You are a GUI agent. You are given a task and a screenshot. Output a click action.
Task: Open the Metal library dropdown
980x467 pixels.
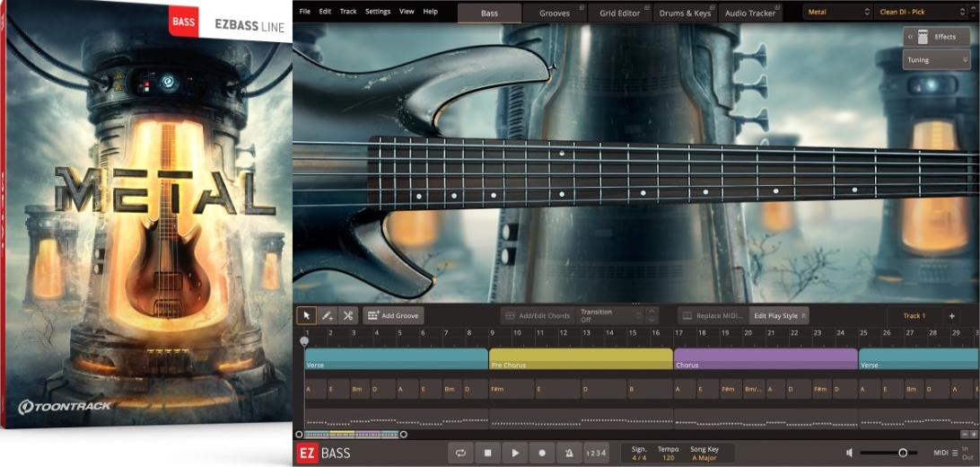[837, 12]
